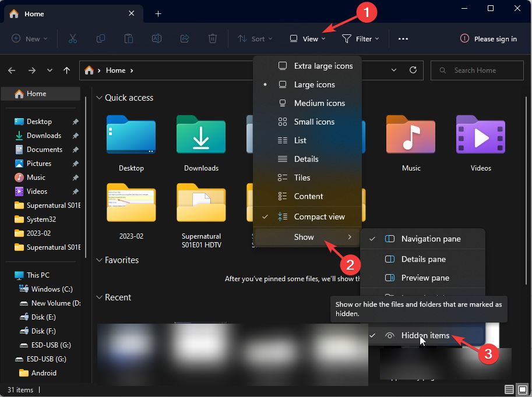This screenshot has width=532, height=397.
Task: Click the Rename icon
Action: point(156,38)
